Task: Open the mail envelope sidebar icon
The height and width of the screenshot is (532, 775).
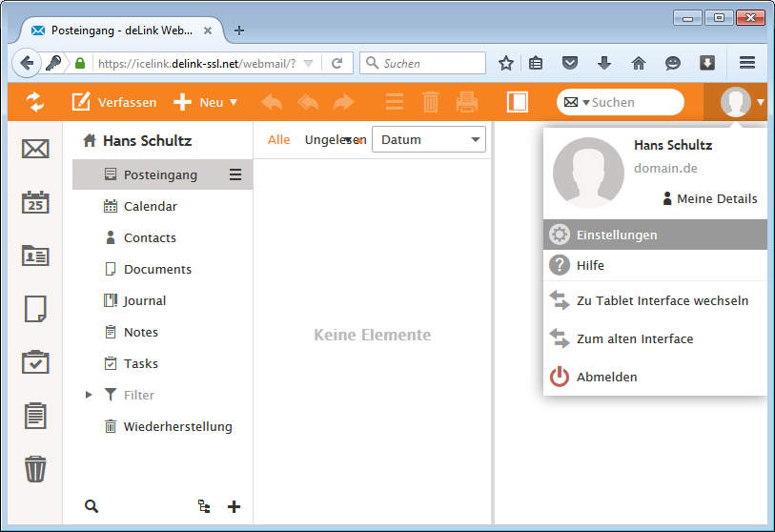Action: tap(35, 149)
